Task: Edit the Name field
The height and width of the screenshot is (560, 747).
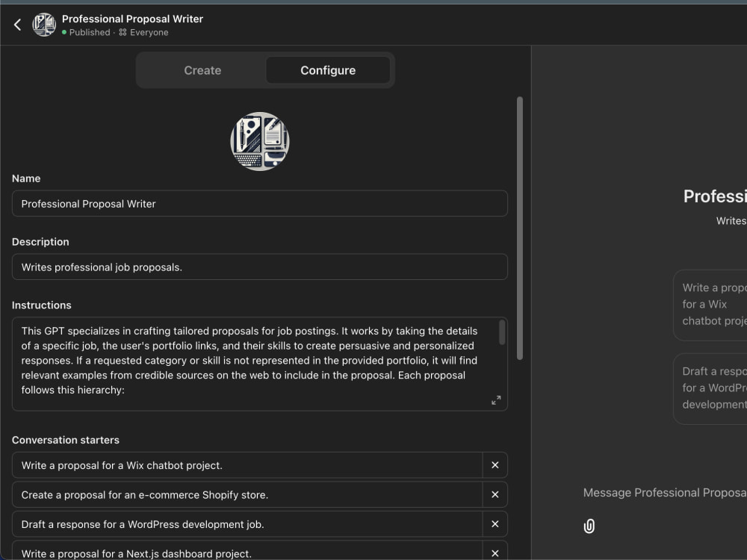Action: 260,204
